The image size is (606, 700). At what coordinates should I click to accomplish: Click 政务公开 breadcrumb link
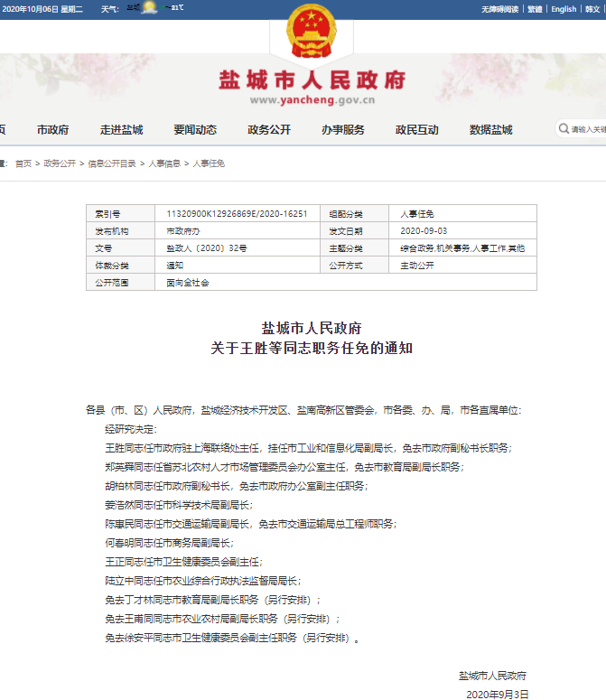click(x=60, y=163)
